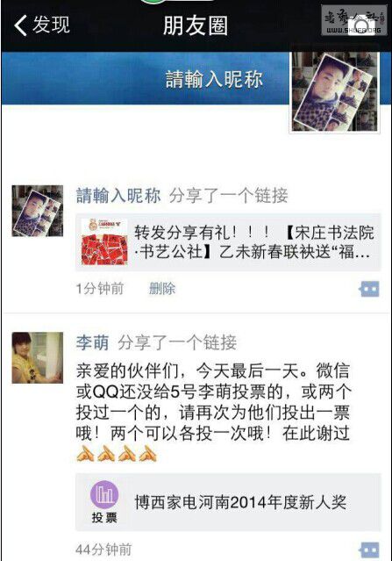Viewport: 392px width, 561px height.
Task: Tap the large profile avatar on the cover
Action: tap(334, 91)
